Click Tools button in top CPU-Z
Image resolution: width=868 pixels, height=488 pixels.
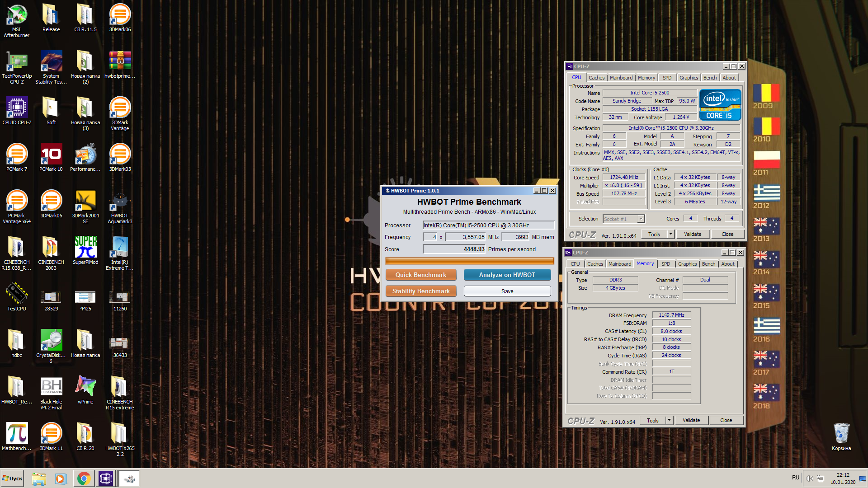click(654, 234)
